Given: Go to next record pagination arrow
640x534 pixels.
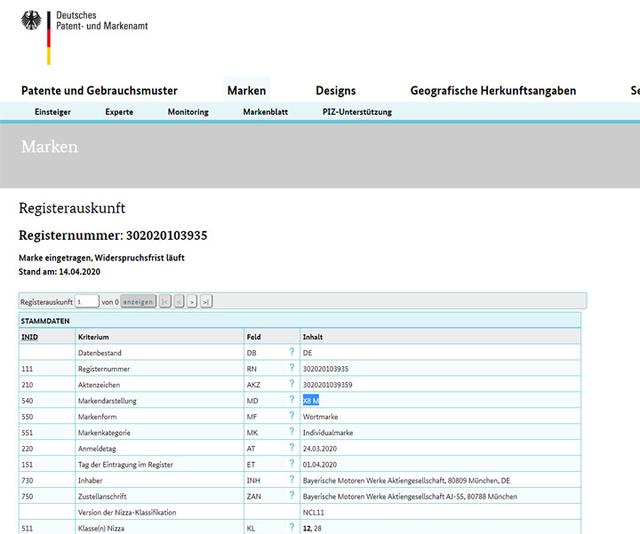Looking at the screenshot, I should pyautogui.click(x=192, y=301).
